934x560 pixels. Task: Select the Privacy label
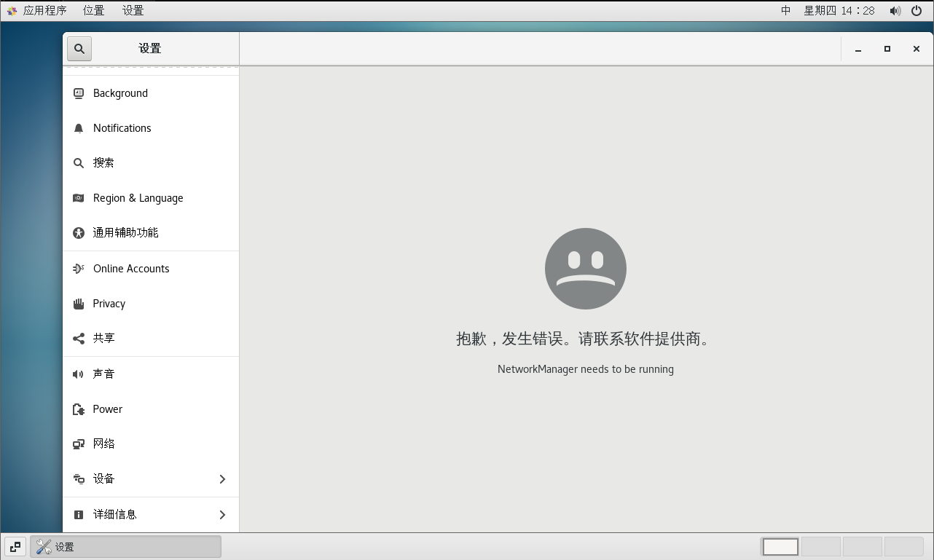coord(109,304)
